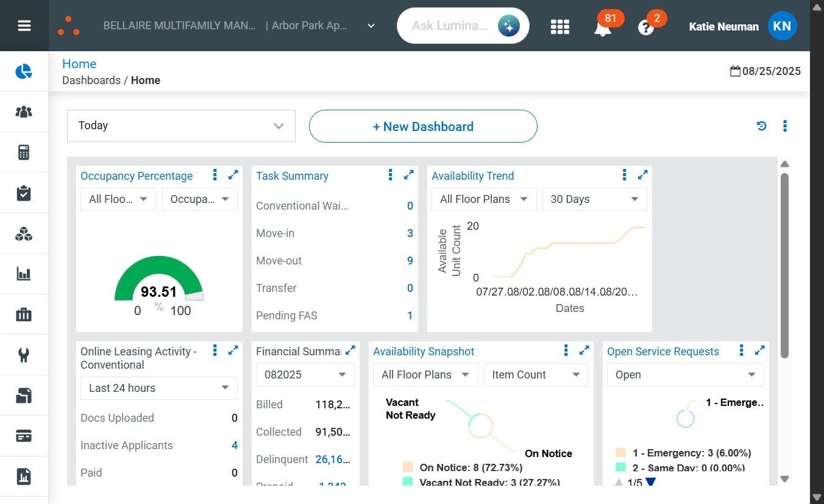This screenshot has width=824, height=504.
Task: Expand the property selector chevron
Action: click(x=371, y=26)
